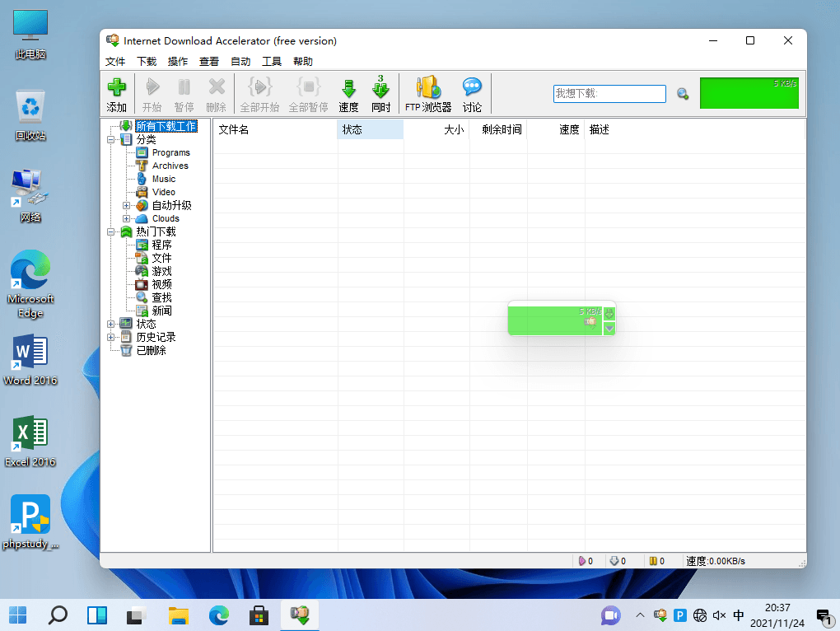Click the status bar speed readout
The height and width of the screenshot is (631, 840).
(x=715, y=561)
